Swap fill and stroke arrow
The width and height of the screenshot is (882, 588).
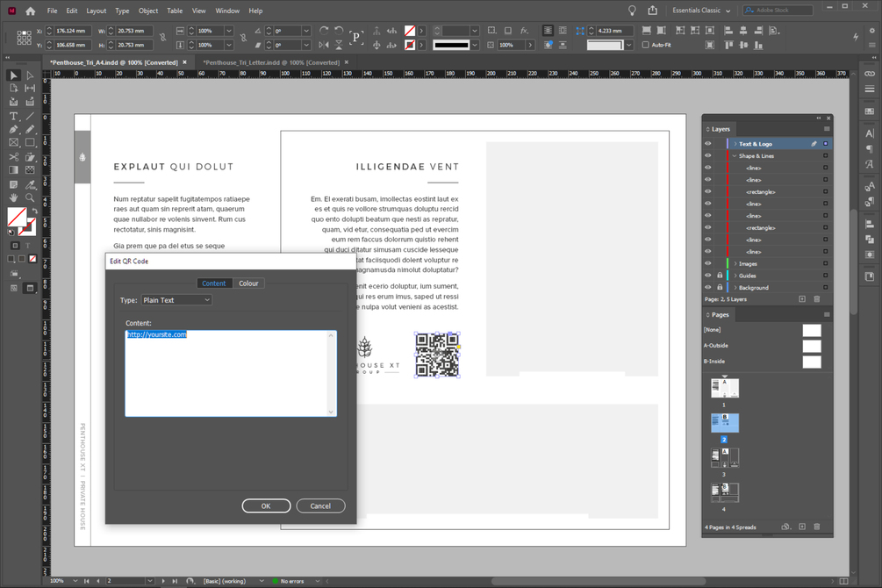pos(35,211)
